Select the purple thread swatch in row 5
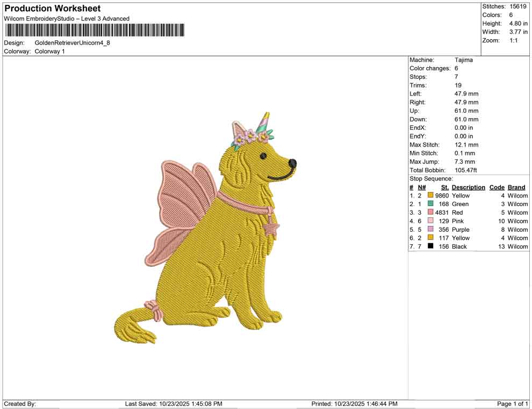 click(429, 229)
